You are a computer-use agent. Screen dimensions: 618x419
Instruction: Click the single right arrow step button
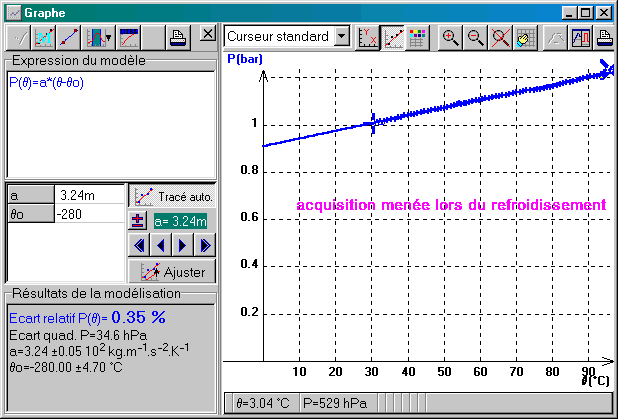(x=183, y=245)
